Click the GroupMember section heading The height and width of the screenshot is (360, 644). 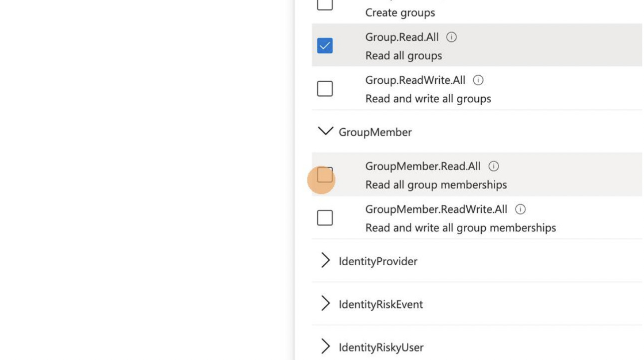pos(375,132)
